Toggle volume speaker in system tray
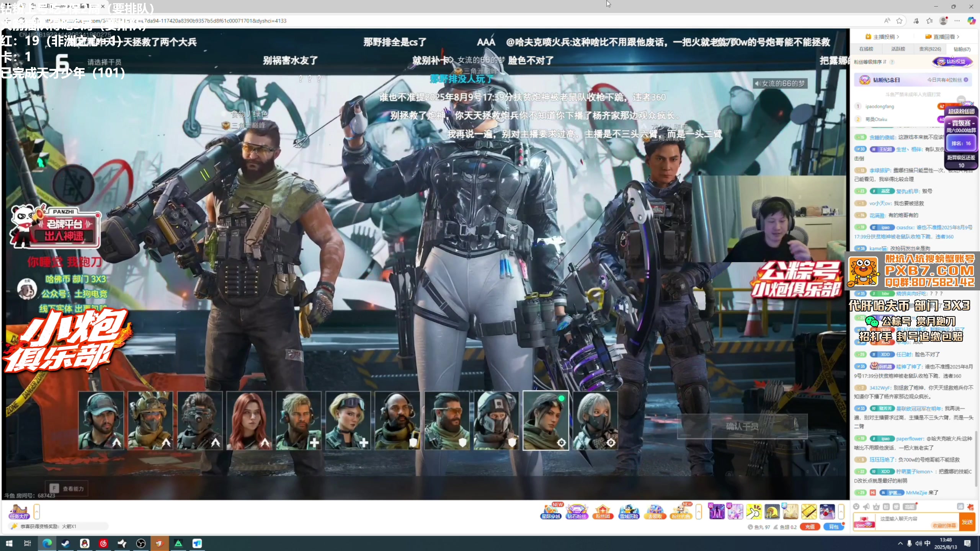Viewport: 980px width, 551px height. [x=918, y=543]
